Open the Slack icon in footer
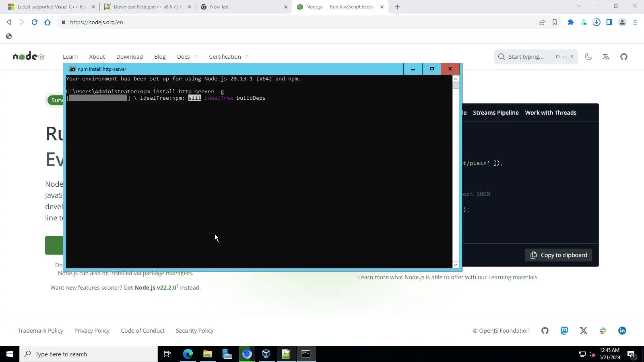 point(603,331)
